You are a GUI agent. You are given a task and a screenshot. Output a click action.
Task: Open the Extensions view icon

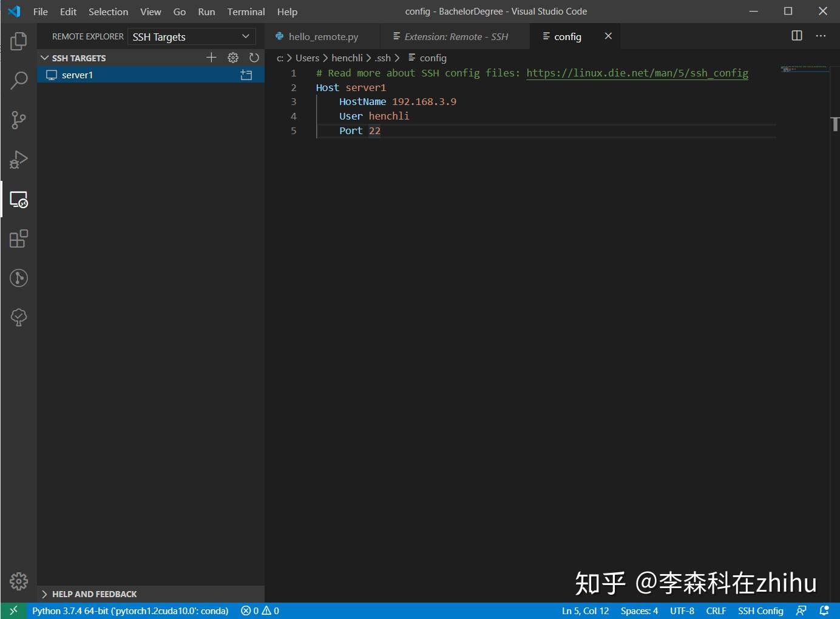click(x=18, y=238)
